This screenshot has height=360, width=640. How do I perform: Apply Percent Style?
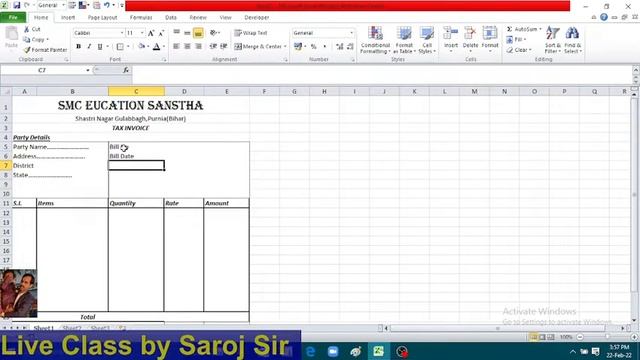pyautogui.click(x=313, y=47)
